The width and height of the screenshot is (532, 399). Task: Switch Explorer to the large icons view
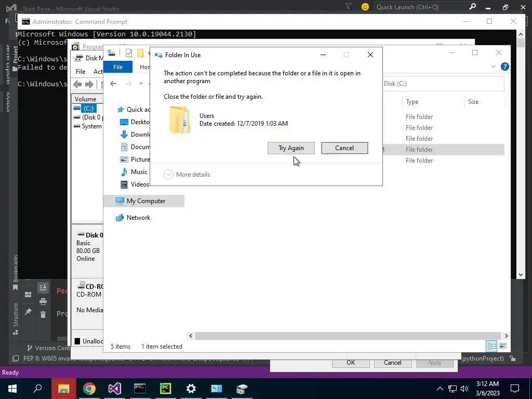click(x=503, y=346)
